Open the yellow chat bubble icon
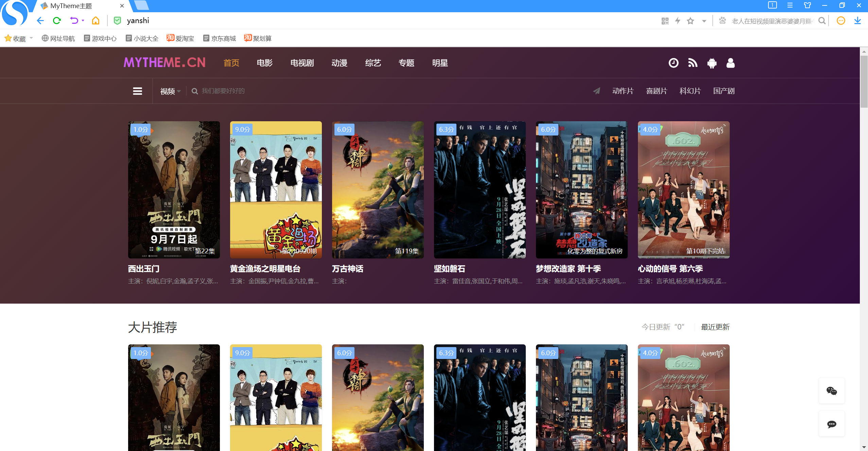 tap(841, 21)
